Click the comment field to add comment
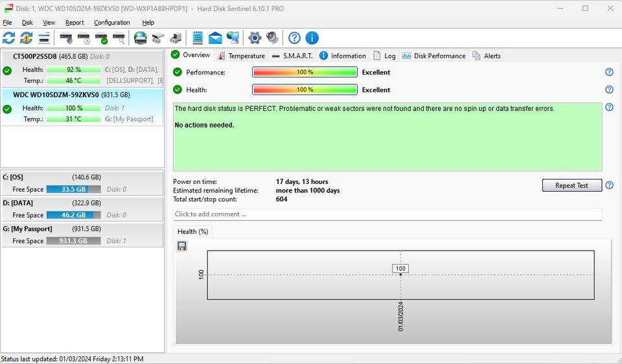The width and height of the screenshot is (622, 364). pyautogui.click(x=387, y=214)
